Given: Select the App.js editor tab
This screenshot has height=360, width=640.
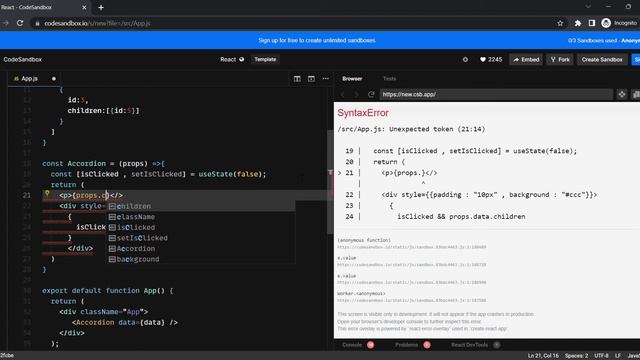Looking at the screenshot, I should tap(29, 78).
